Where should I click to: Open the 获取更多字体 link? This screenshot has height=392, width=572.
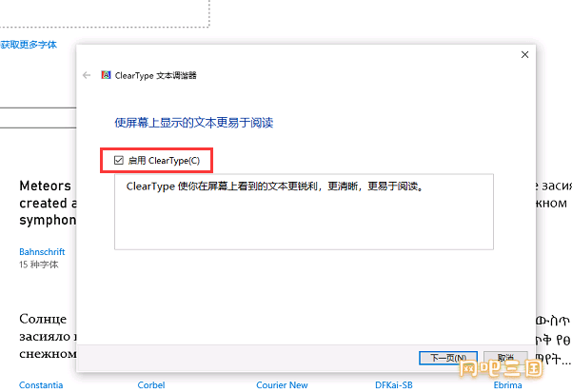(29, 45)
